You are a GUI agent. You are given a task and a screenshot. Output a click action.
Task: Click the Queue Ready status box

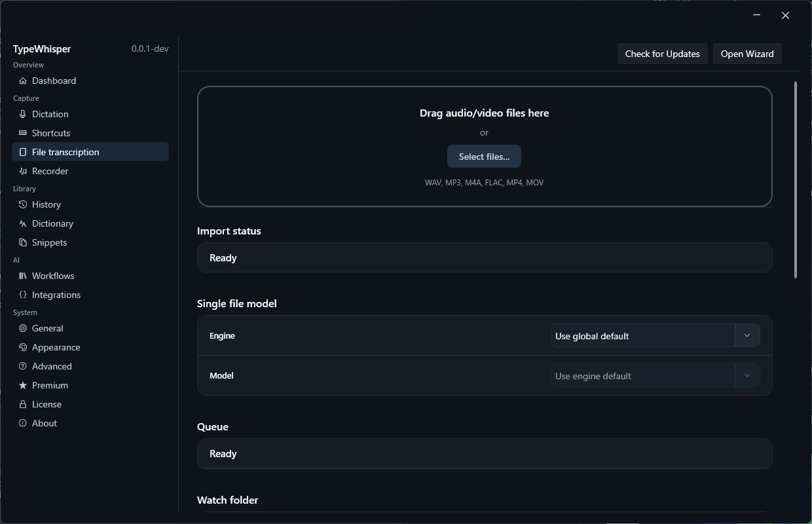(x=485, y=453)
